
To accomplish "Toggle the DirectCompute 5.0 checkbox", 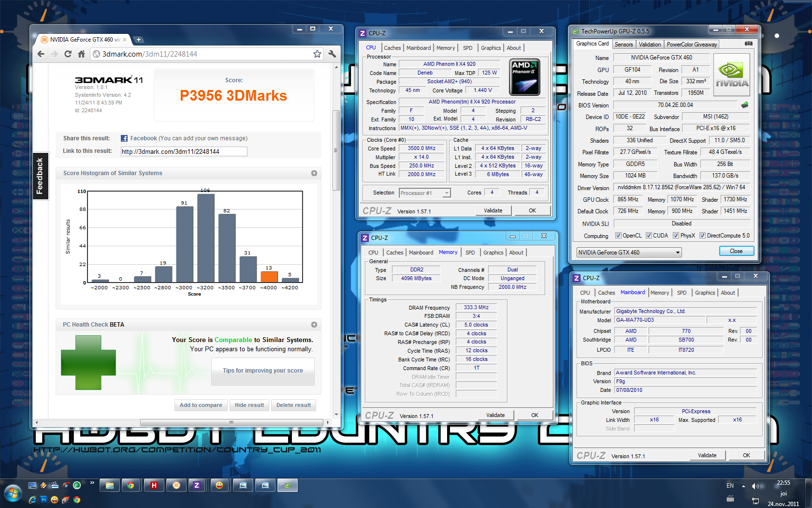I will pyautogui.click(x=702, y=236).
